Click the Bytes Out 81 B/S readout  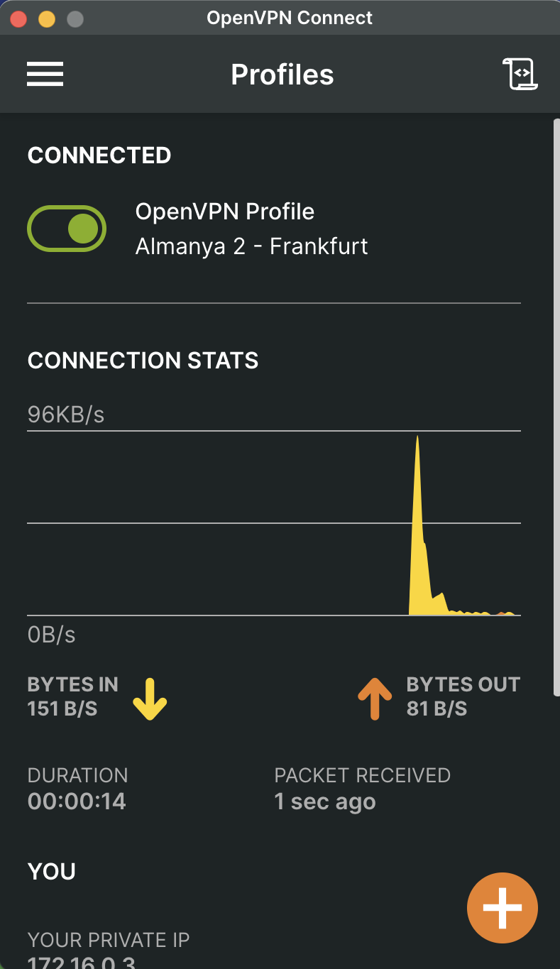coord(437,708)
